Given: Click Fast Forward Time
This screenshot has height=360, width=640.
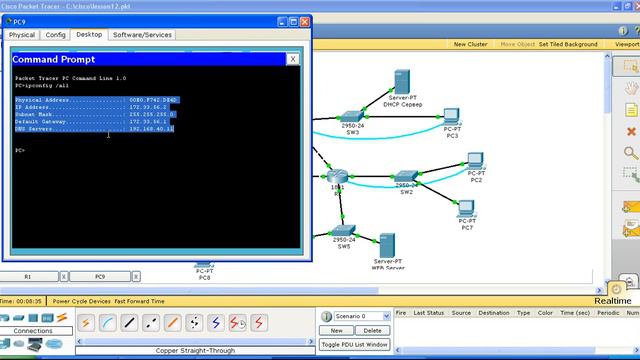Looking at the screenshot, I should pos(139,301).
